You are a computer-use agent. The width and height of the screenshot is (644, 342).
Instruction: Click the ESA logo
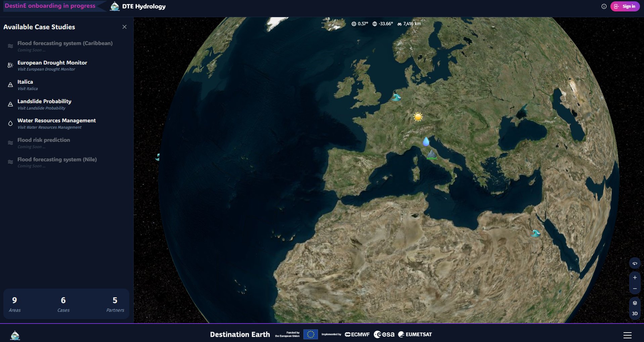point(384,334)
